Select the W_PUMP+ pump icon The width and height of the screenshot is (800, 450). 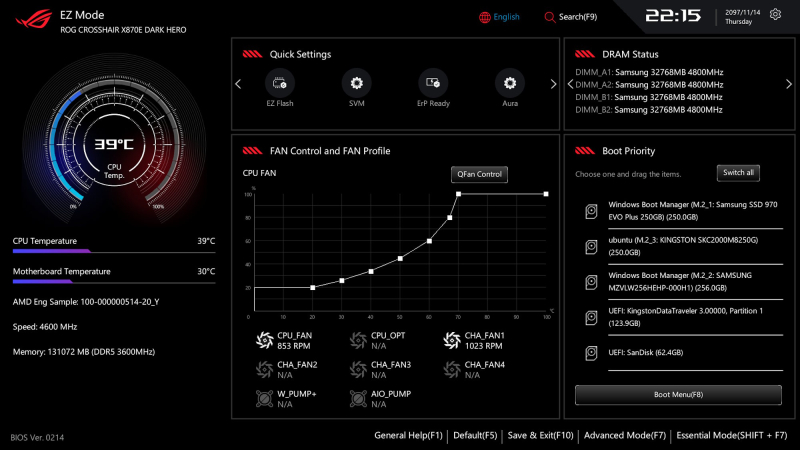265,399
